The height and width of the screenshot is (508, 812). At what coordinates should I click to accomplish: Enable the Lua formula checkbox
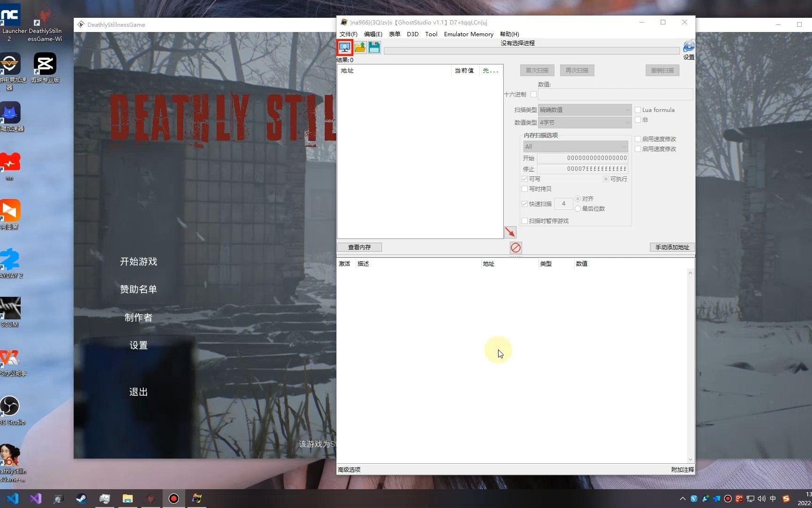tap(638, 110)
